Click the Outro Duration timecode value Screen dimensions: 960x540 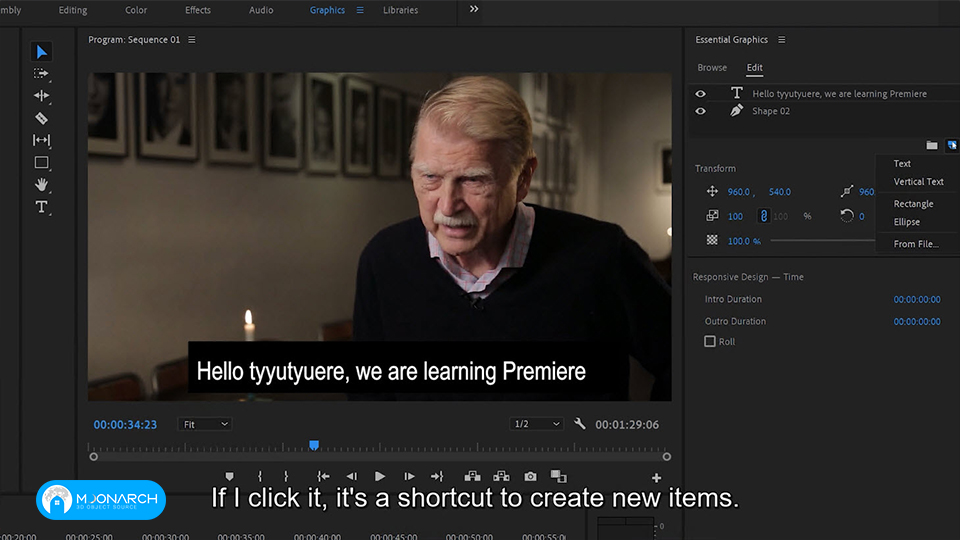(x=917, y=321)
